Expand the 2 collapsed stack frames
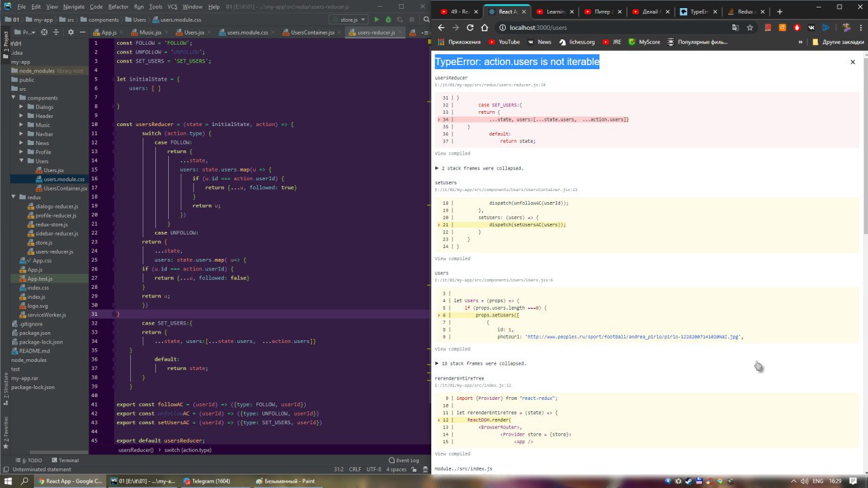The width and height of the screenshot is (868, 488). (479, 168)
